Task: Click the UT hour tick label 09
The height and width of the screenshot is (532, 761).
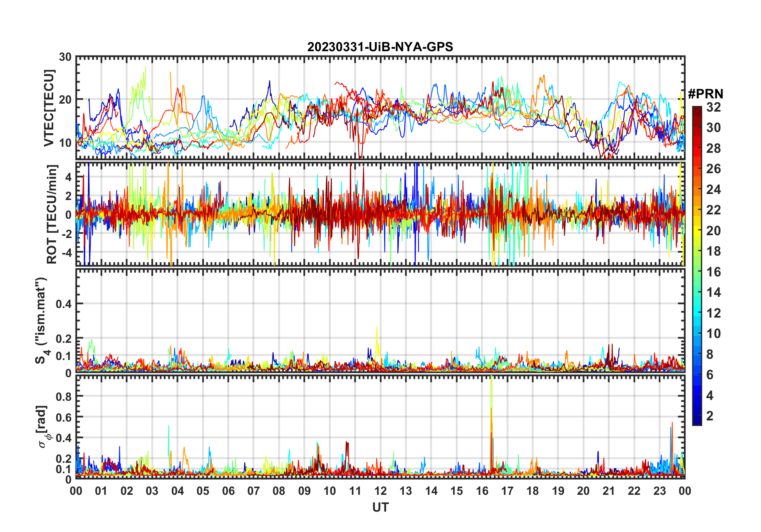Action: point(304,491)
